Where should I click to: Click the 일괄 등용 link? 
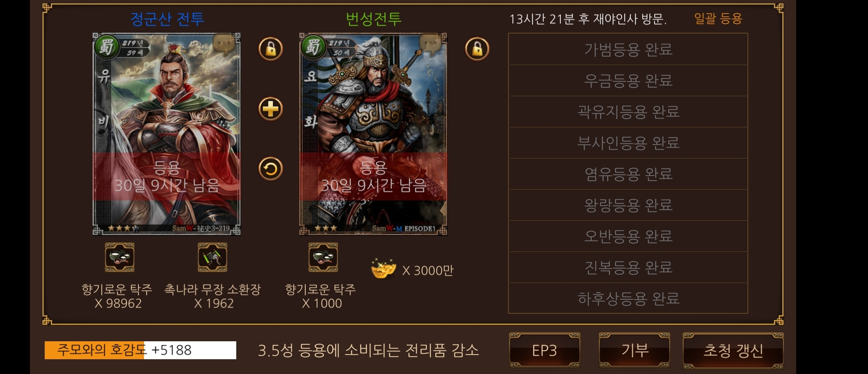point(718,18)
